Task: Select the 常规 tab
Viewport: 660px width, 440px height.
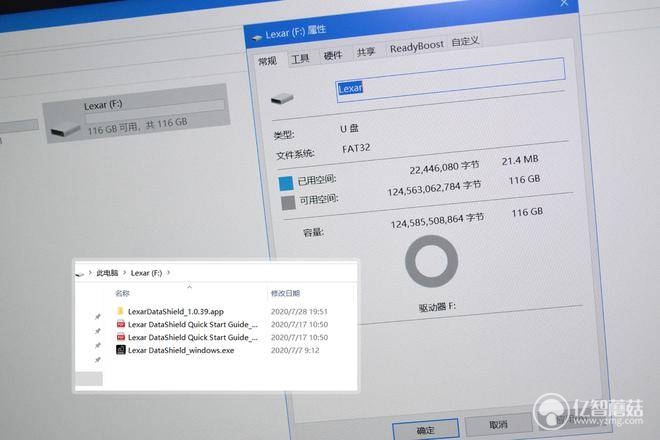Action: click(x=267, y=61)
